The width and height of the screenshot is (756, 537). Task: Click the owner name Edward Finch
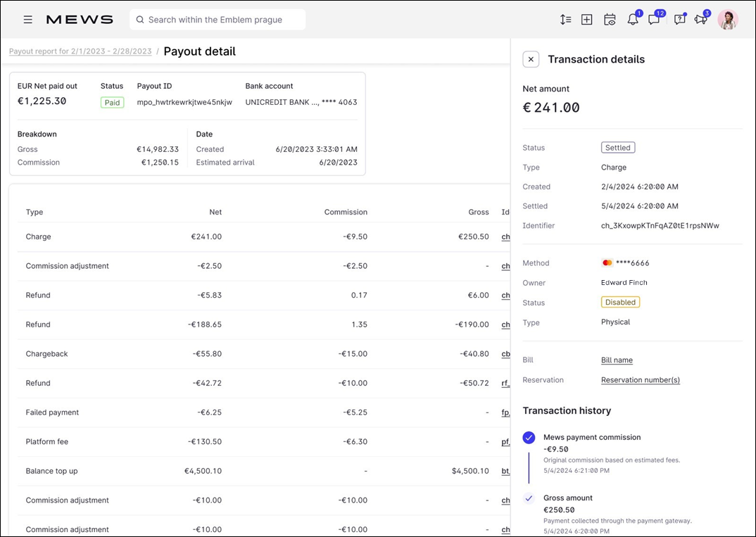pos(624,282)
